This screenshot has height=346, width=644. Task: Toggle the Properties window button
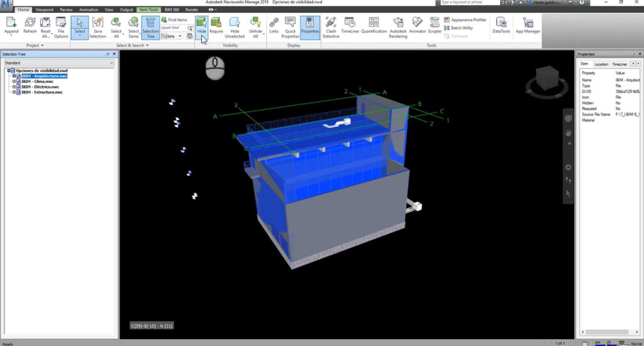tap(309, 26)
